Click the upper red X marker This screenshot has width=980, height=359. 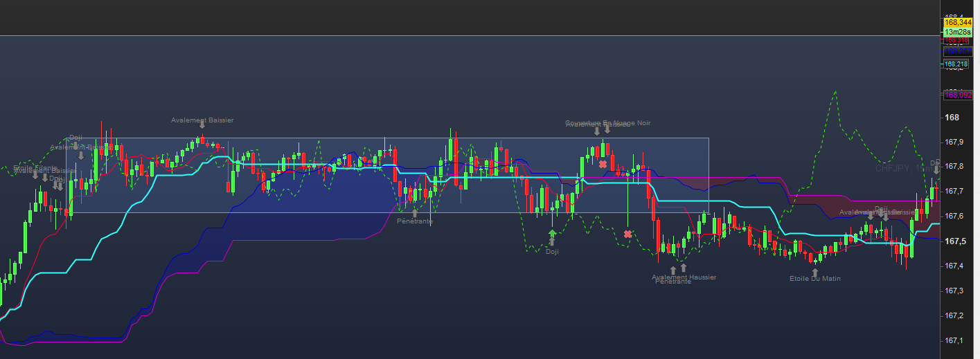click(x=603, y=164)
